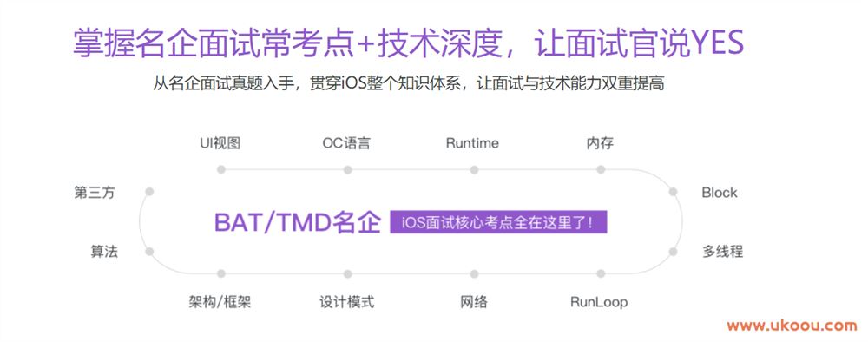Click the node dot above '设计模式'
The height and width of the screenshot is (342, 868).
pyautogui.click(x=348, y=273)
